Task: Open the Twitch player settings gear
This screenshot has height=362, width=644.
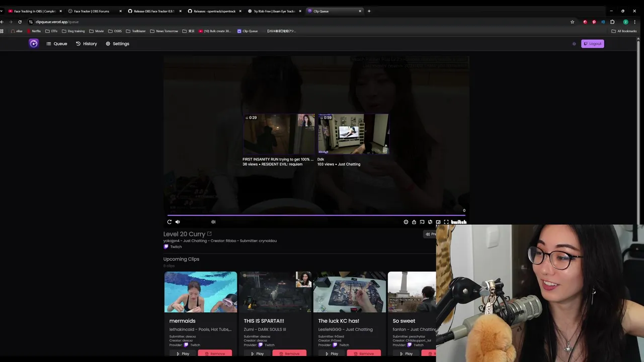Action: pyautogui.click(x=406, y=222)
